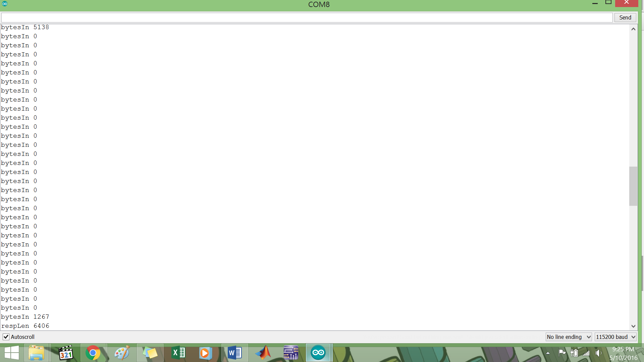Click the vertical scrollbar thumb
644x362 pixels.
coord(633,186)
